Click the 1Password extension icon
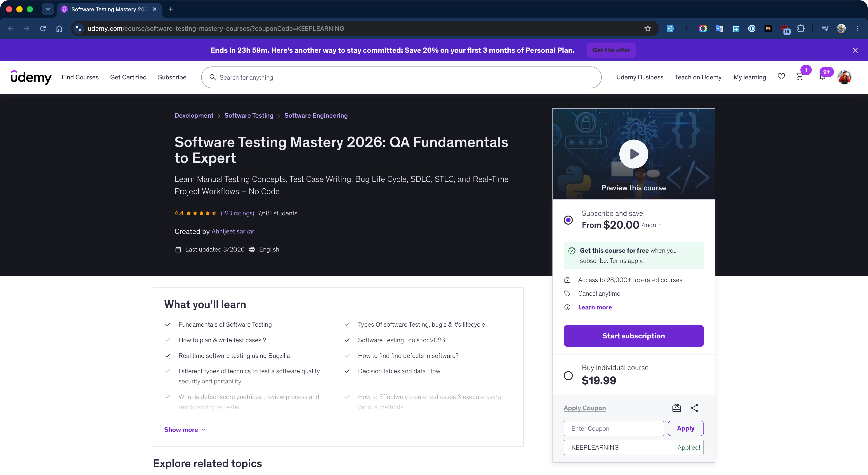This screenshot has width=868, height=475. tap(751, 29)
